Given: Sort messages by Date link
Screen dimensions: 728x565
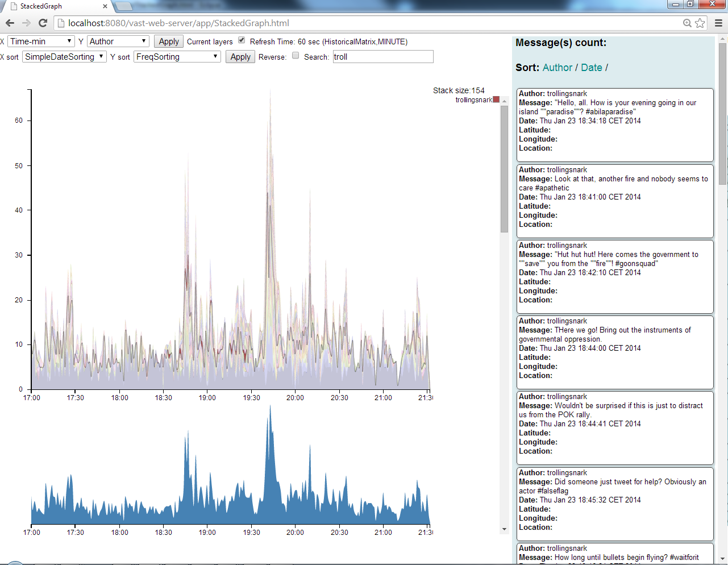Looking at the screenshot, I should coord(592,68).
